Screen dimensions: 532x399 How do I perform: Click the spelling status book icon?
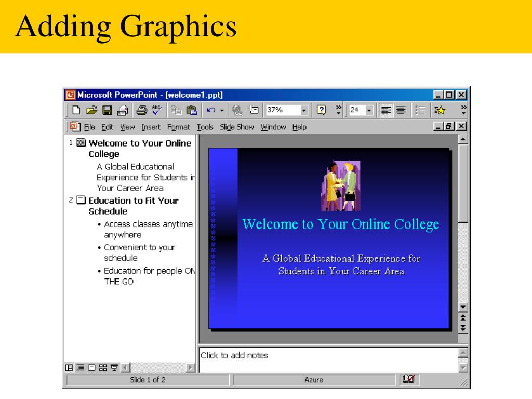pyautogui.click(x=409, y=379)
